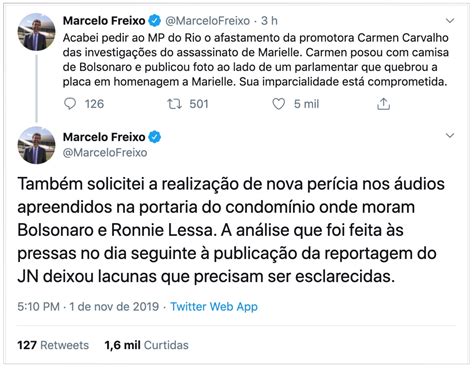Click Marcelo Freixo name on second tweet
This screenshot has width=474, height=370.
(104, 137)
